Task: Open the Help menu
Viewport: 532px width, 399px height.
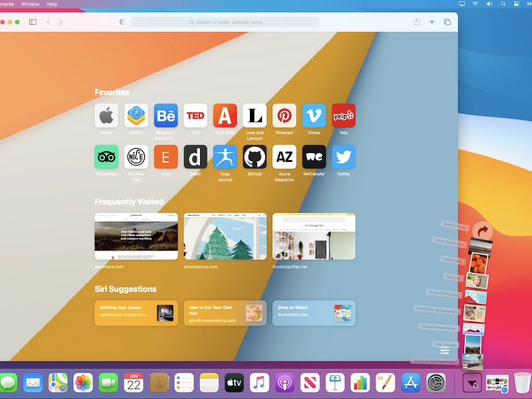Action: [x=52, y=4]
